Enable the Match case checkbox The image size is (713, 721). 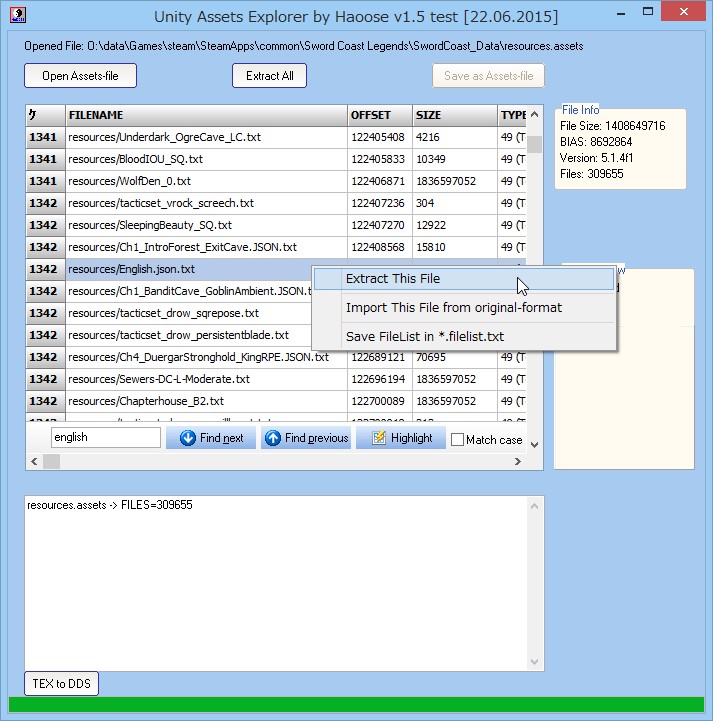point(457,440)
